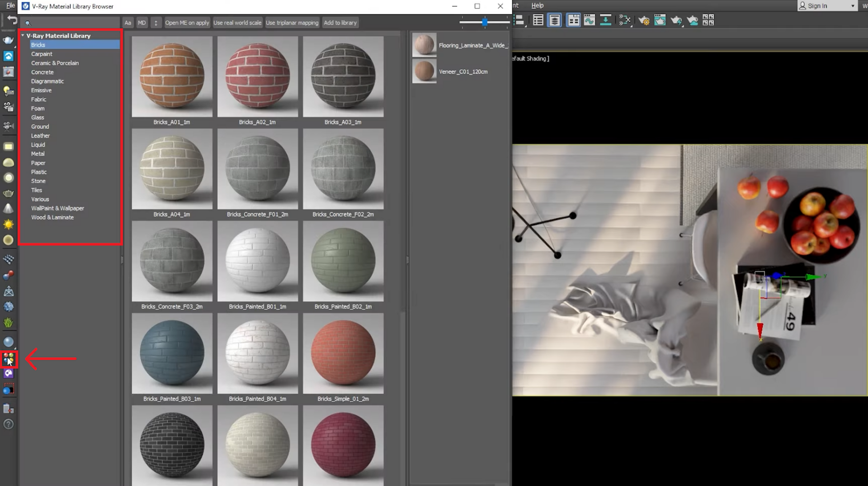Viewport: 868px width, 486px height.
Task: Adjust the thumbnail size slider
Action: pyautogui.click(x=484, y=22)
